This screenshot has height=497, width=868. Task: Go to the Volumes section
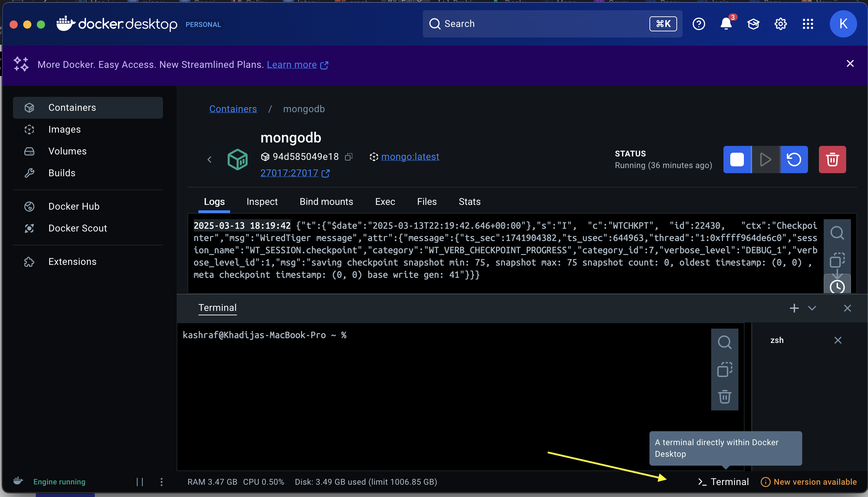click(88, 151)
